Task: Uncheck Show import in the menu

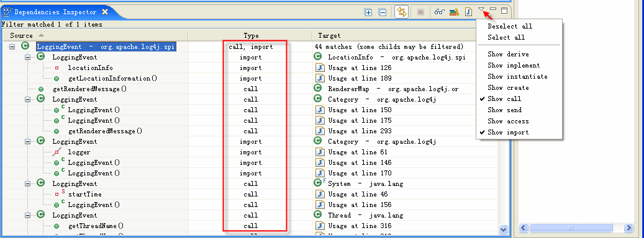Action: click(508, 132)
